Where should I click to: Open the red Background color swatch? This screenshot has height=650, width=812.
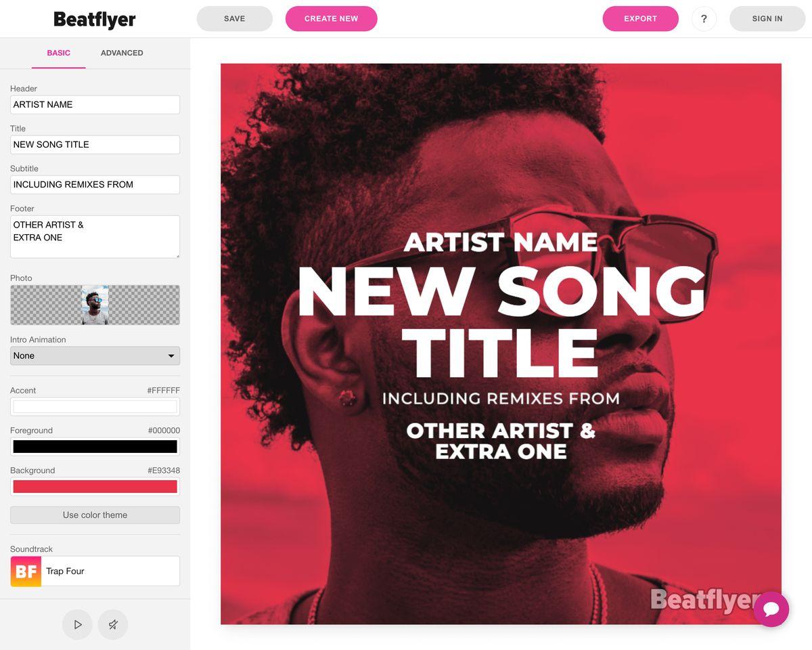(95, 487)
